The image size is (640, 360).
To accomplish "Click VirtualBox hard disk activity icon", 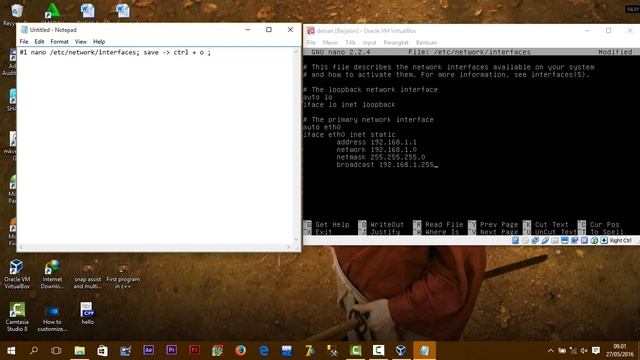I will click(516, 240).
